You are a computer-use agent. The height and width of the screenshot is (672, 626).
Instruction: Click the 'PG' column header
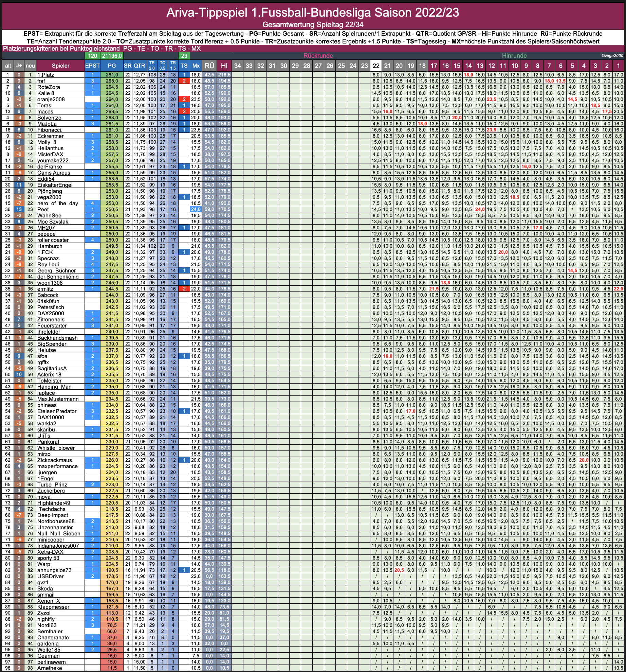pyautogui.click(x=112, y=66)
